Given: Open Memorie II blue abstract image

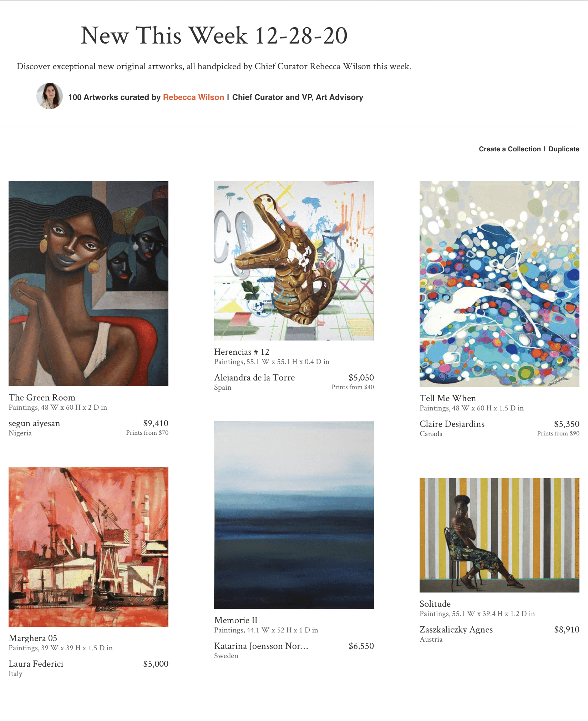Looking at the screenshot, I should [x=294, y=515].
